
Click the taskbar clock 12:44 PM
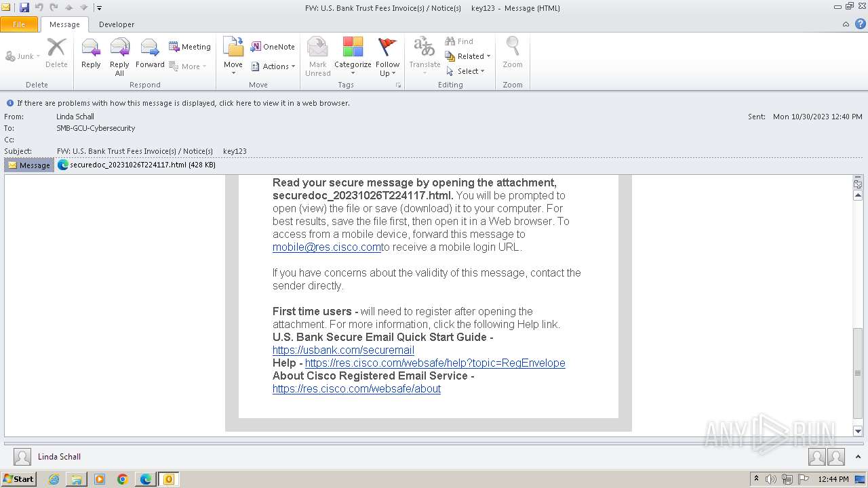[x=833, y=479]
